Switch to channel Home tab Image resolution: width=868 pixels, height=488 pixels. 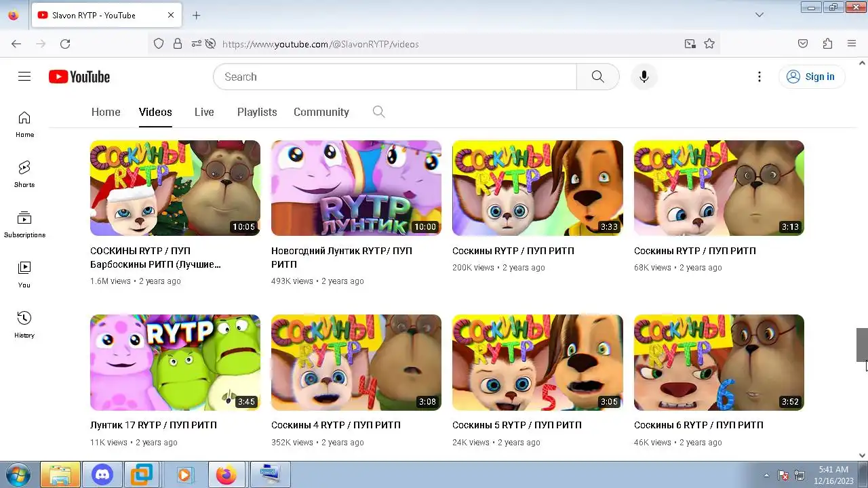click(106, 112)
